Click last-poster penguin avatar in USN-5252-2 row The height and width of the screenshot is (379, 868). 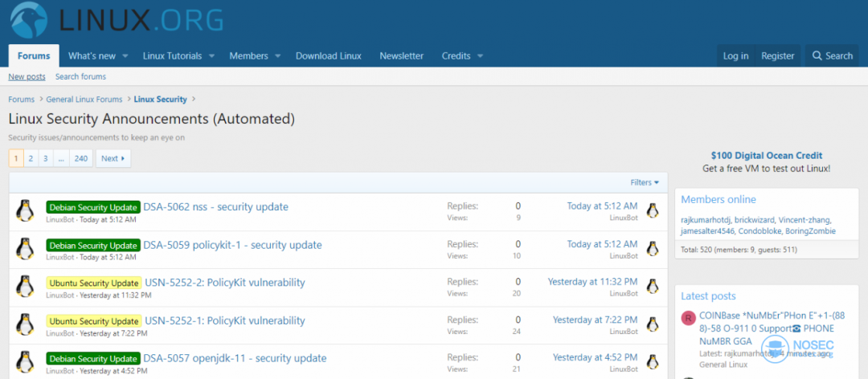click(x=653, y=286)
